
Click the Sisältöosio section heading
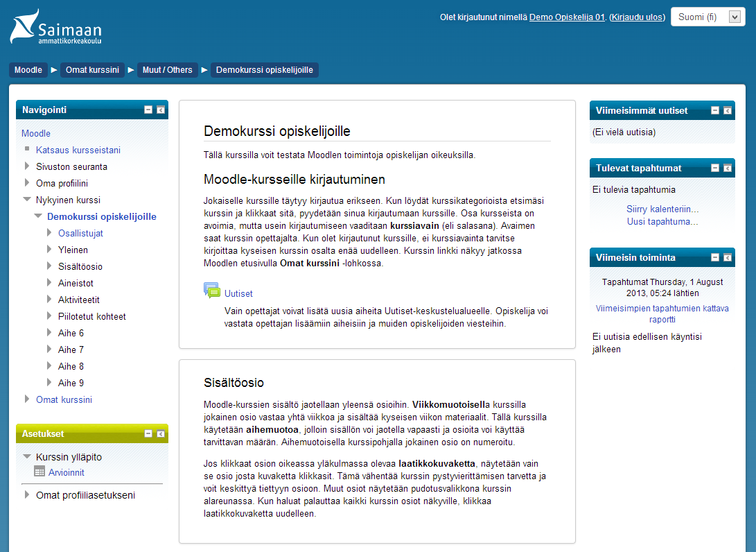click(x=234, y=383)
